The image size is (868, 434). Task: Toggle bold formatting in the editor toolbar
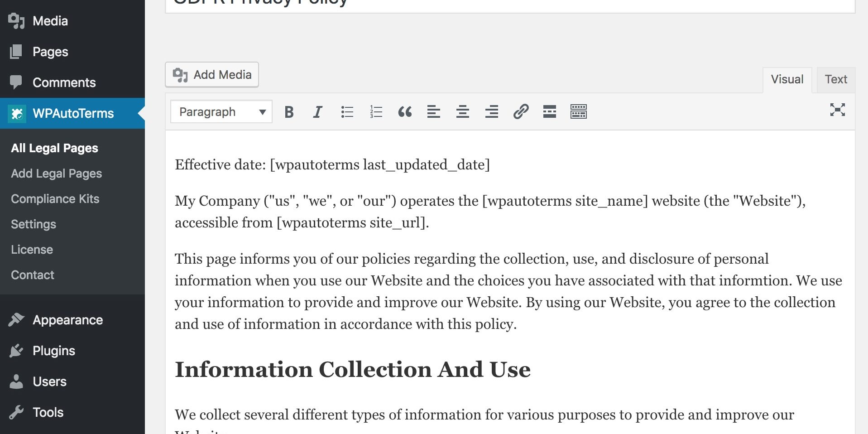tap(289, 112)
